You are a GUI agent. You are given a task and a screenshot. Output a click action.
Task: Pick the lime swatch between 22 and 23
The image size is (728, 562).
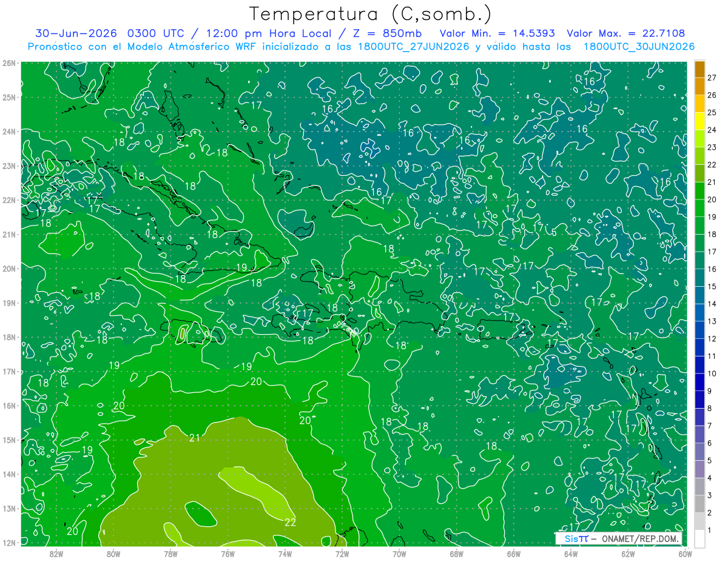(x=699, y=155)
